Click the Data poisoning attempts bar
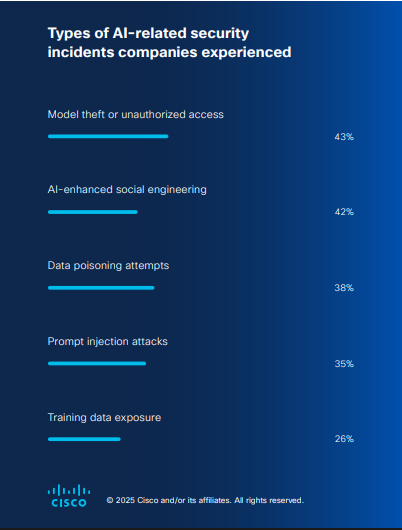Screen dimensions: 402x530 pyautogui.click(x=101, y=288)
